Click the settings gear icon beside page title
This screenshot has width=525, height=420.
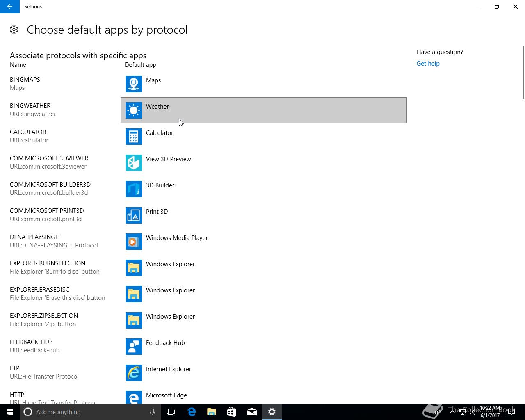(14, 30)
